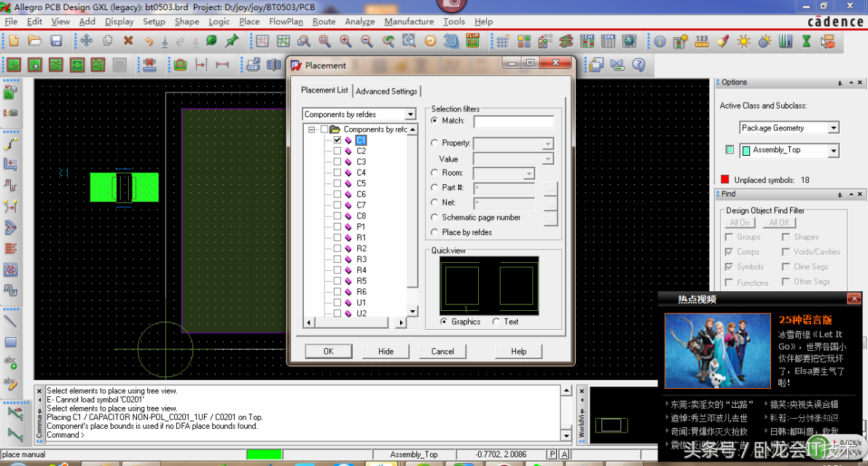Screen dimensions: 868x466
Task: Select the Place by refdes radio button
Action: pos(434,232)
